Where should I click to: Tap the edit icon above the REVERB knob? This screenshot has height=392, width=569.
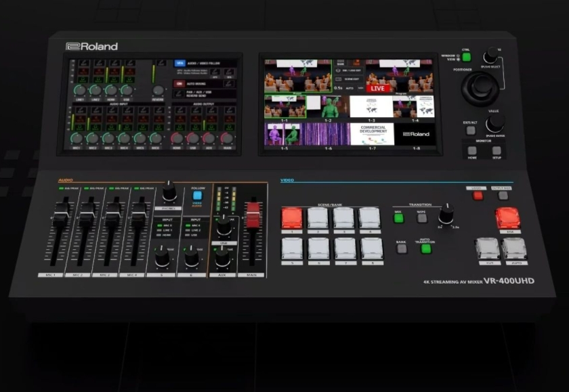(x=161, y=63)
